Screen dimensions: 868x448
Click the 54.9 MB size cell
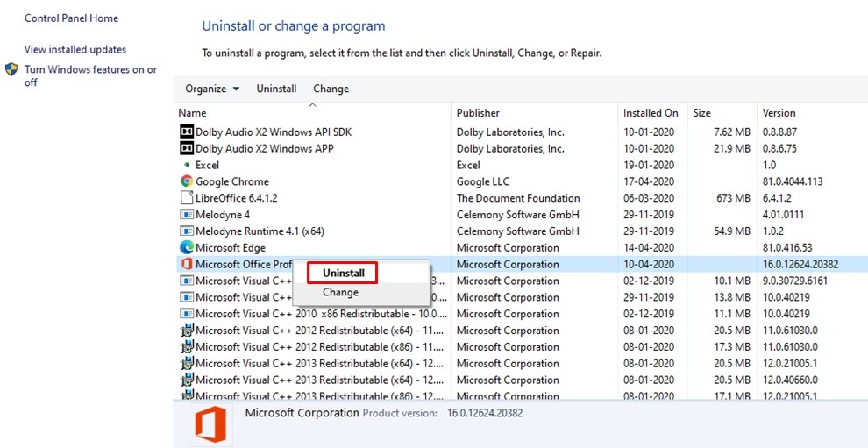(x=732, y=231)
